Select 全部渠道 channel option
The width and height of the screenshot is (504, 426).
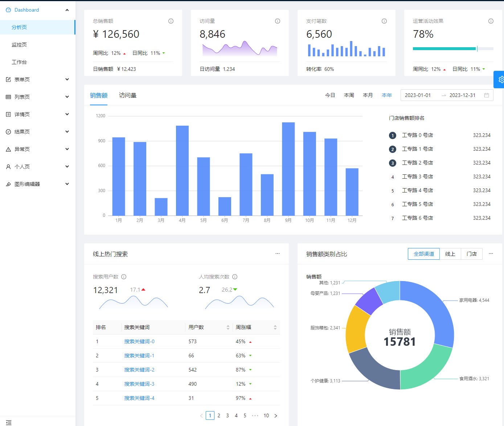(x=424, y=254)
